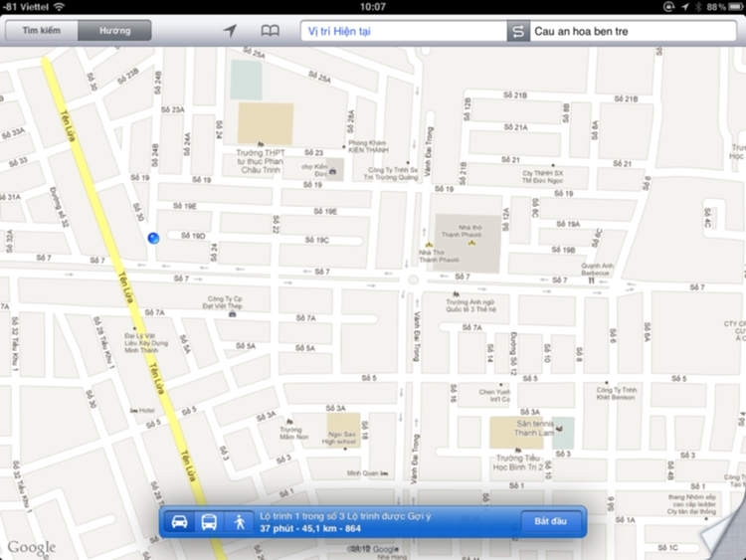Tap the orientation lock status icon
This screenshot has height=560, width=746.
tap(669, 7)
